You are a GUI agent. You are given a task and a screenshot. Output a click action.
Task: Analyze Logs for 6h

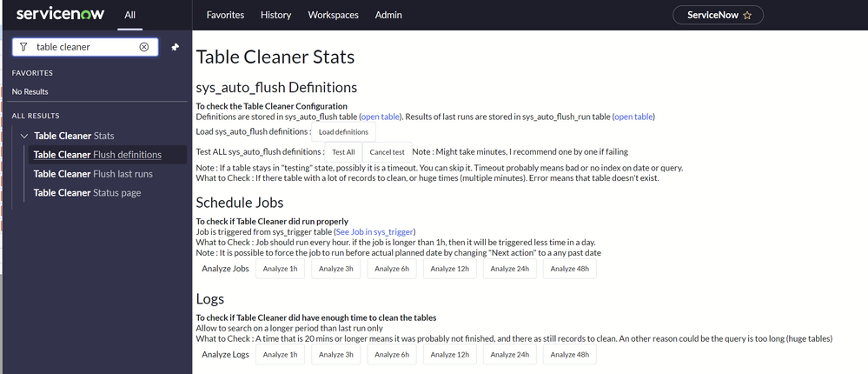point(392,355)
